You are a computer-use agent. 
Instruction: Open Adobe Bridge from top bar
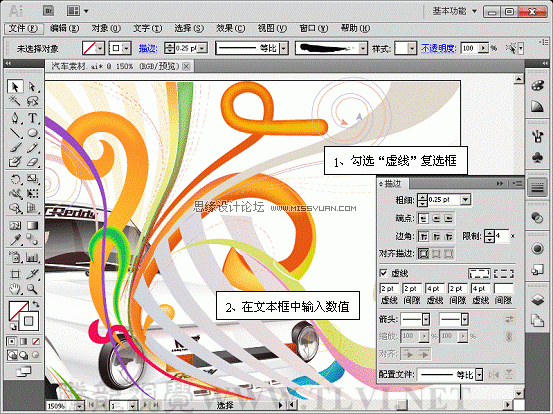[x=49, y=11]
